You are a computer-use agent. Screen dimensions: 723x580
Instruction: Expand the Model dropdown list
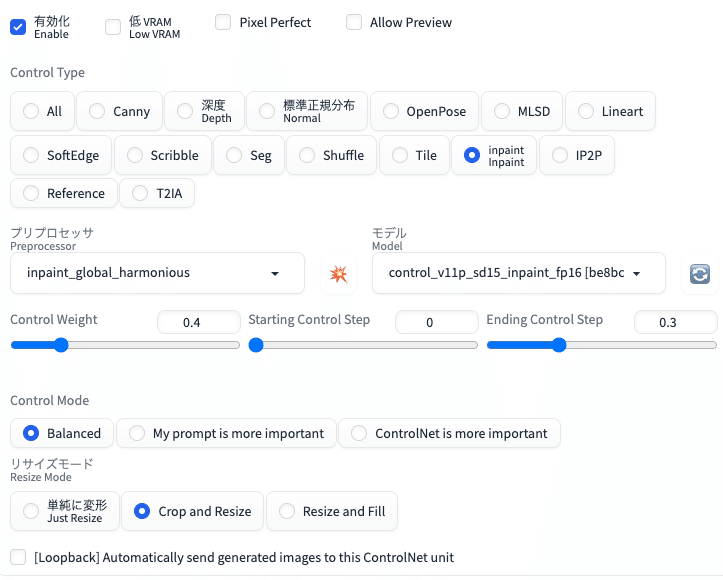coord(518,273)
